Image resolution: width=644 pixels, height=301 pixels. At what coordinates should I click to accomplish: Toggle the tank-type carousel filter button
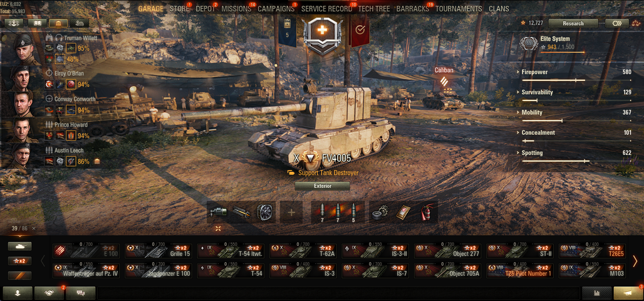(19, 246)
